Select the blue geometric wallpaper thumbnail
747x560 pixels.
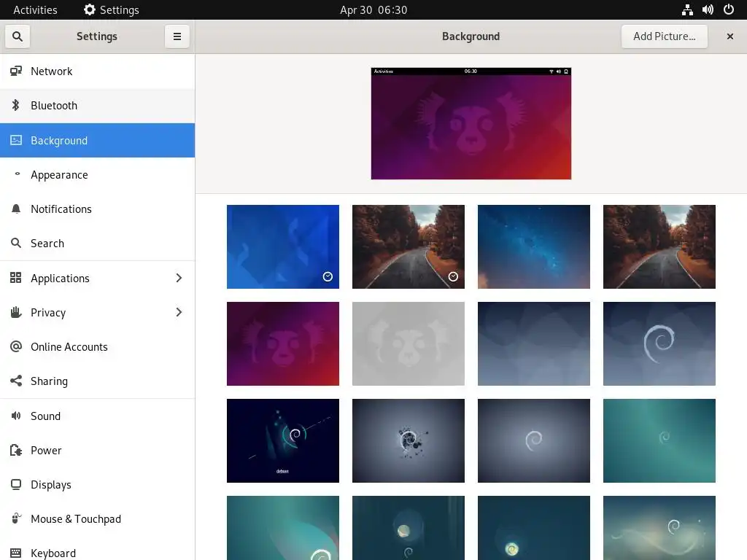(283, 246)
